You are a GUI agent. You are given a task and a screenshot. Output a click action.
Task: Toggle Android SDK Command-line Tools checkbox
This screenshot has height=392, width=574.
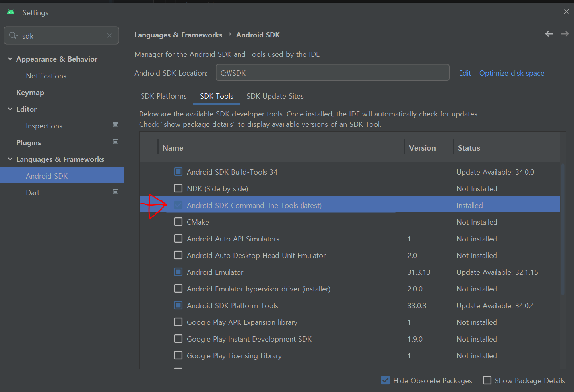pyautogui.click(x=178, y=205)
